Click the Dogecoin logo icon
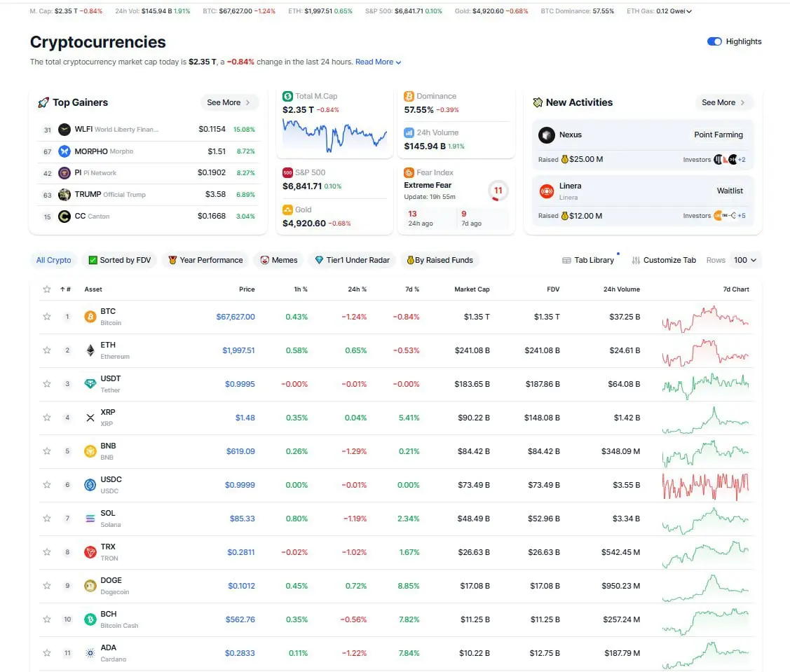 click(90, 585)
